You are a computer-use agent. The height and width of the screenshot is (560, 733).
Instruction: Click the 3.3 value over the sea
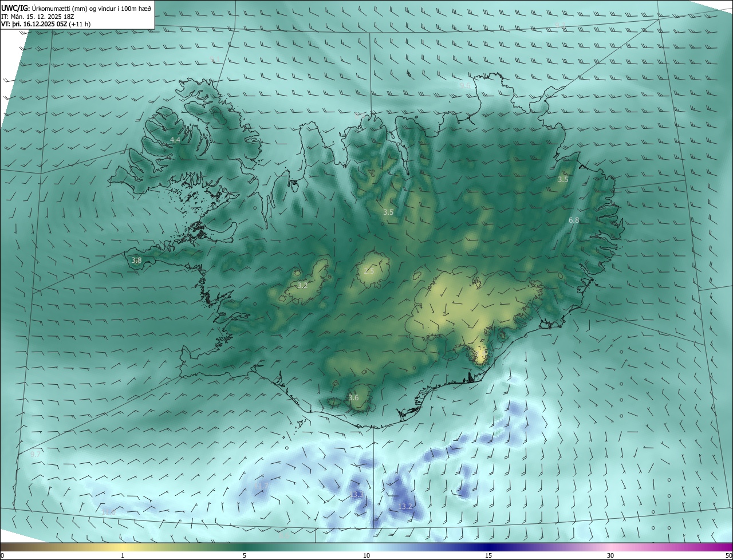pyautogui.click(x=358, y=494)
